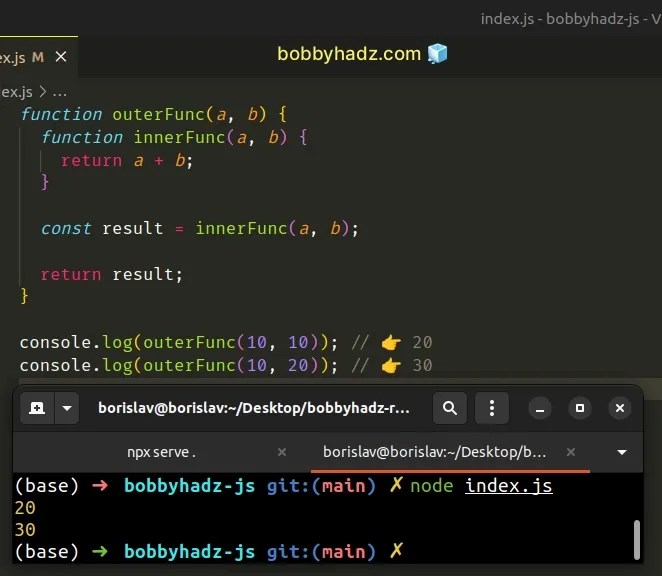Click the last terminal prompt line
Screen dimensions: 662x576
209,552
